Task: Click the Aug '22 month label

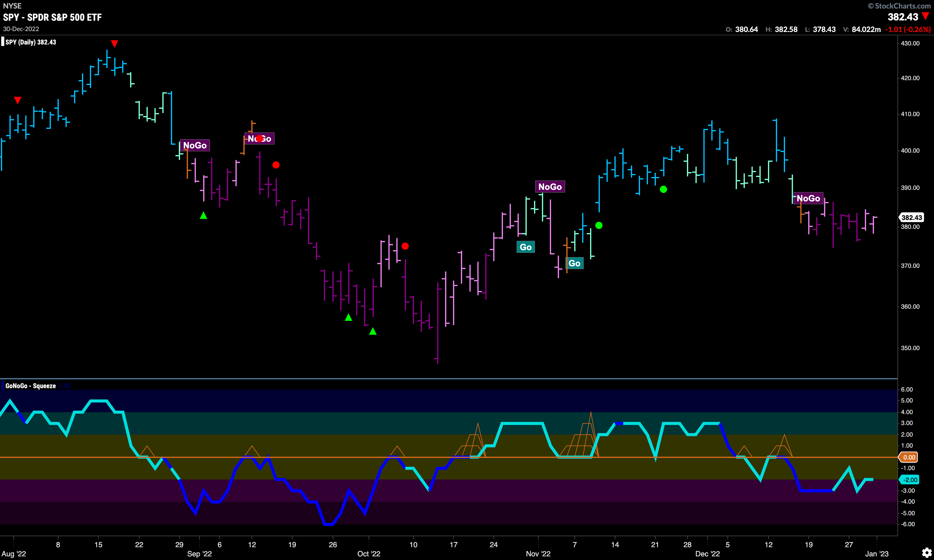Action: [14, 554]
